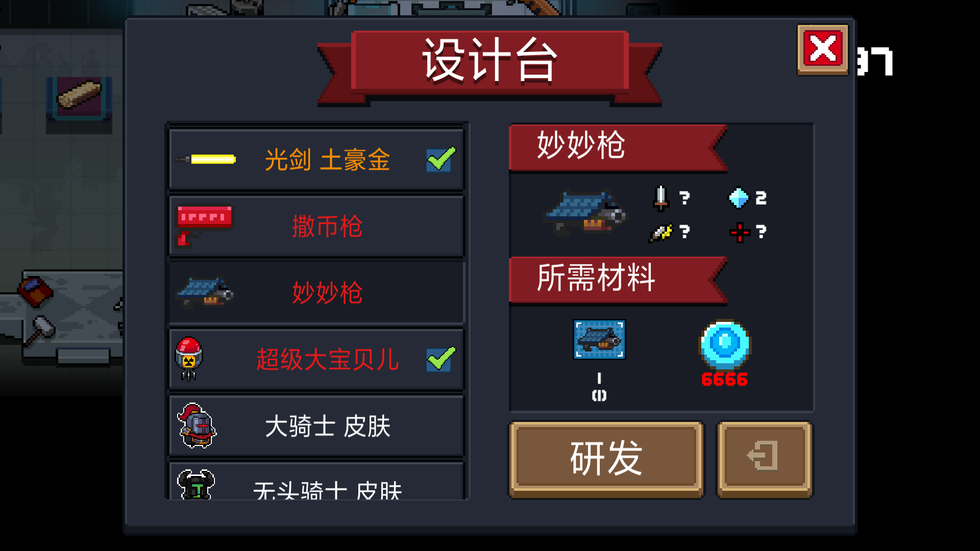The width and height of the screenshot is (980, 551).
Task: Click the 无头骑士 headless knight icon
Action: pyautogui.click(x=196, y=484)
